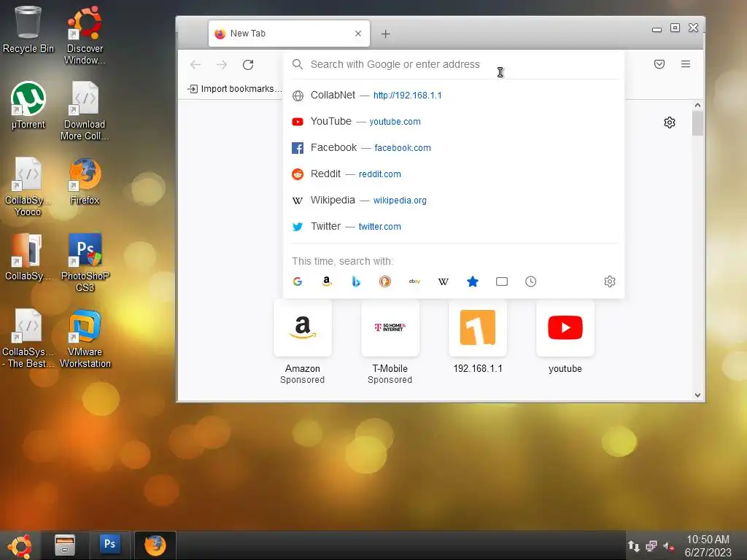The image size is (747, 560).
Task: Choose the Reddit suggestion
Action: (x=454, y=174)
